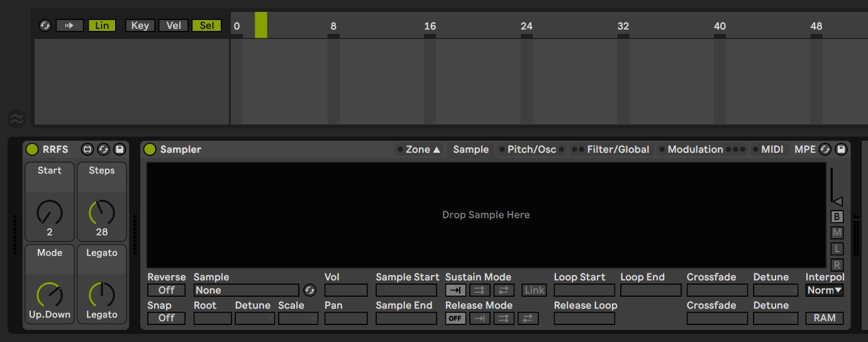The image size is (868, 342).
Task: Toggle the RRFS device activator on/off
Action: tap(32, 150)
